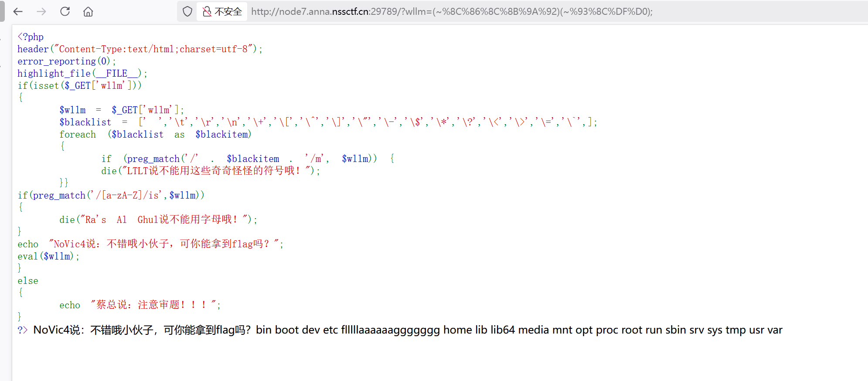Click the browser back arrow
Image resolution: width=868 pixels, height=381 pixels.
click(18, 11)
